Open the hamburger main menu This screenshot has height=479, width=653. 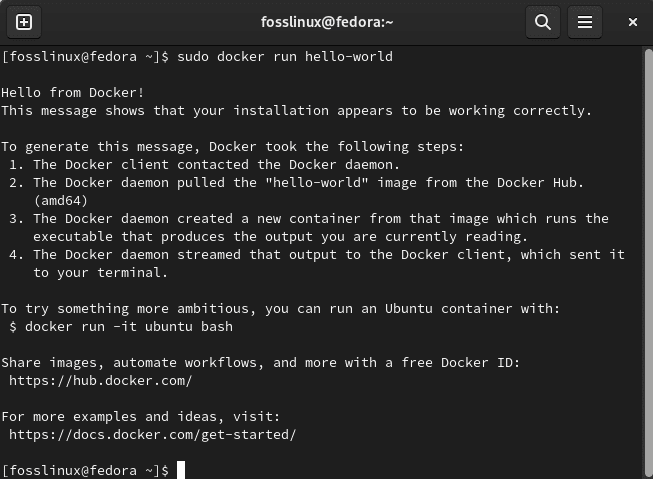(585, 22)
